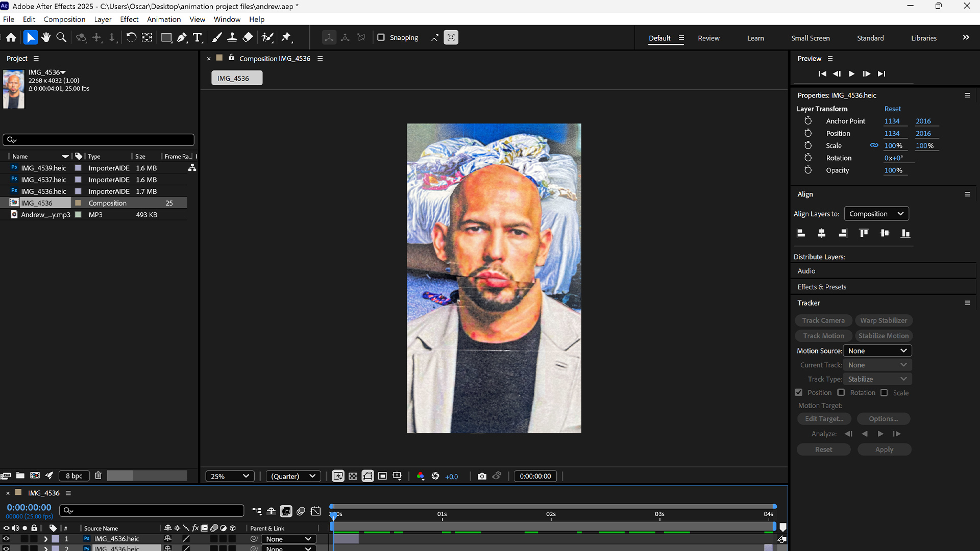This screenshot has height=551, width=980.
Task: Click exposure adjustment value +0.0
Action: pyautogui.click(x=452, y=477)
